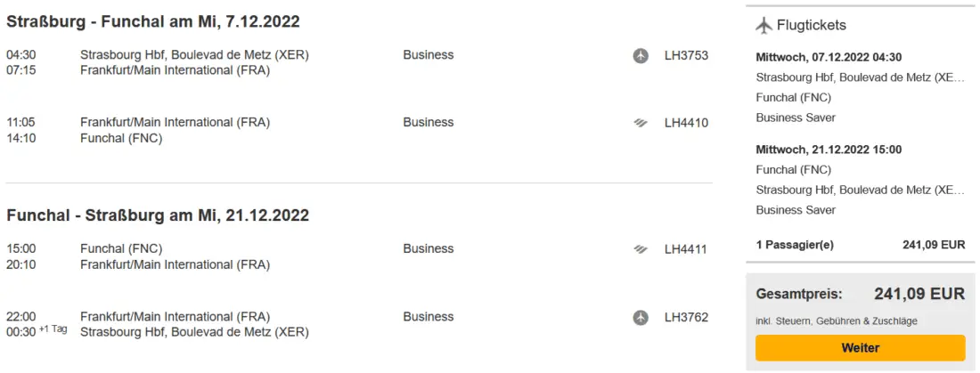
Task: Select flight number LH4411
Action: (686, 249)
